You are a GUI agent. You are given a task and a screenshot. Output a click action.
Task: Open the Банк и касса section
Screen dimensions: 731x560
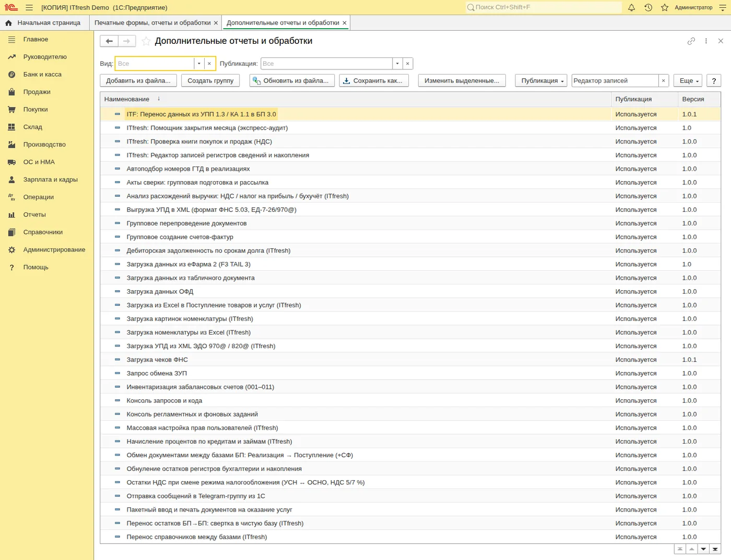[42, 74]
